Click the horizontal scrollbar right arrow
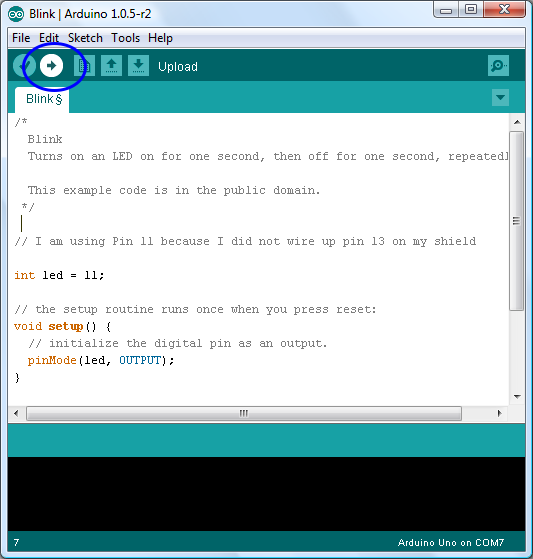533x559 pixels. (499, 414)
